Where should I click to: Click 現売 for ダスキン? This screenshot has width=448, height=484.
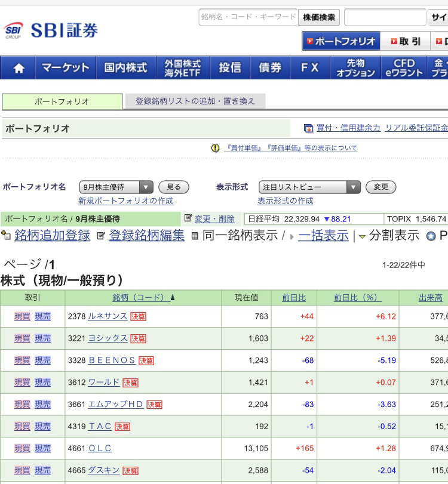coord(42,470)
